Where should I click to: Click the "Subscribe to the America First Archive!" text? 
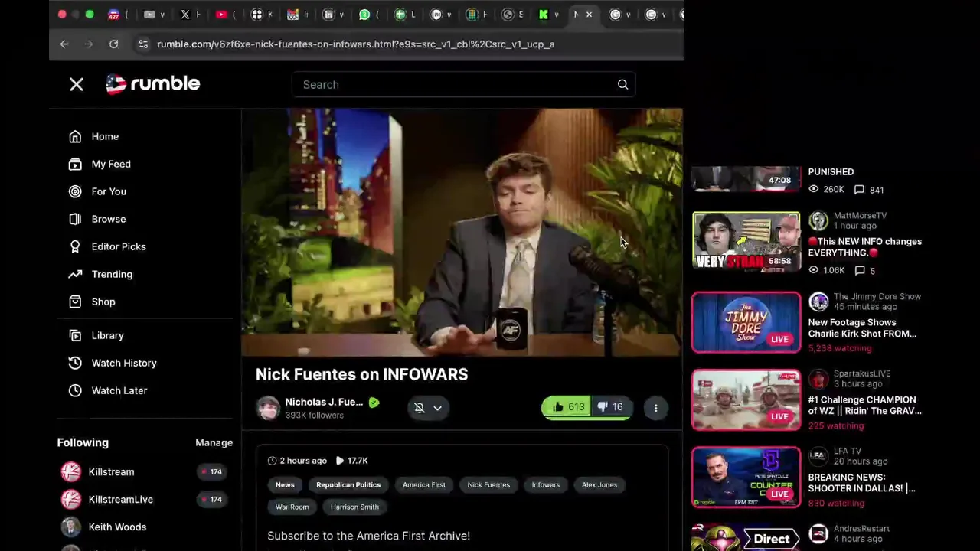pos(368,536)
